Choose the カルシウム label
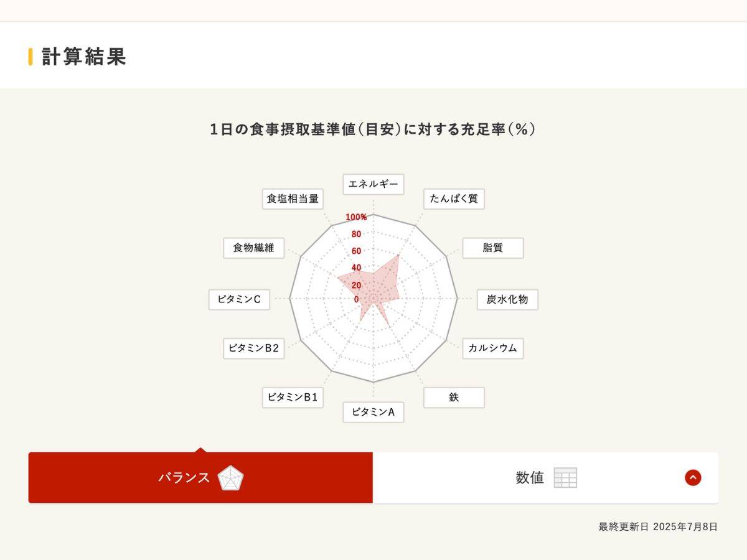Viewport: 747px width, 560px height. (492, 348)
